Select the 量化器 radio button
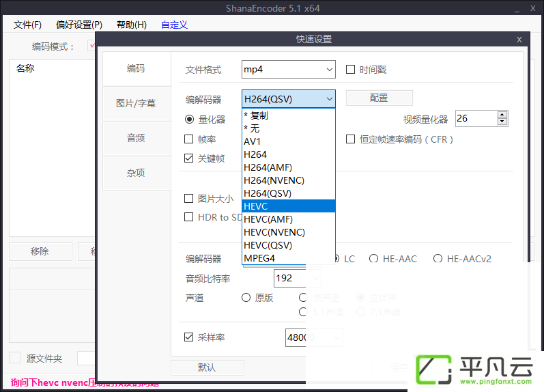 [189, 120]
